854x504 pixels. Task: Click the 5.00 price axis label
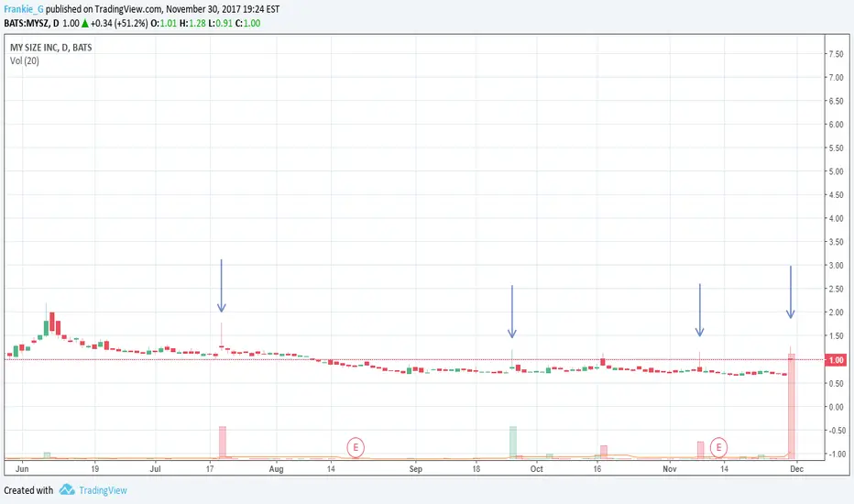(836, 171)
